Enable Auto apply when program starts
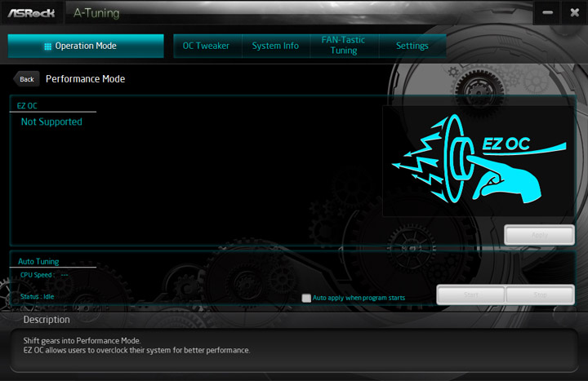 click(306, 298)
